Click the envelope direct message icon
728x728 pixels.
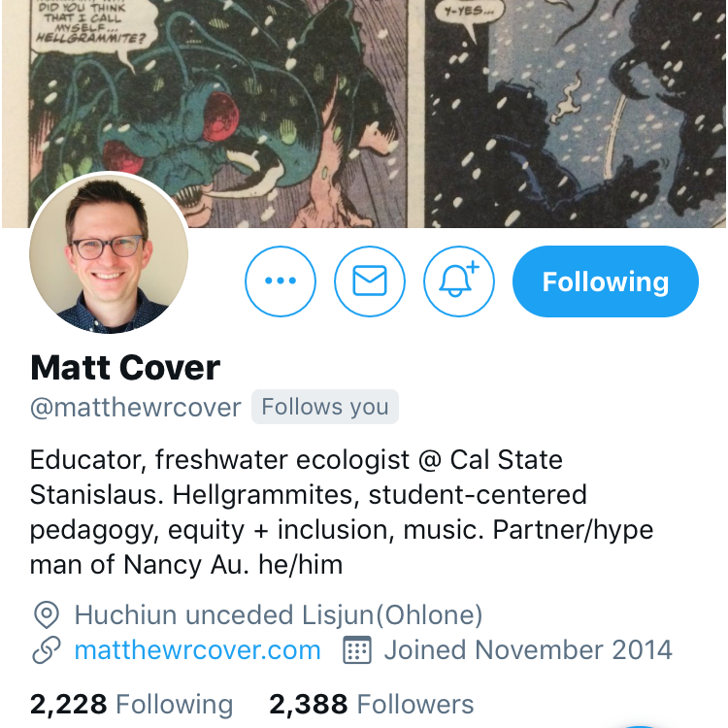pyautogui.click(x=370, y=281)
